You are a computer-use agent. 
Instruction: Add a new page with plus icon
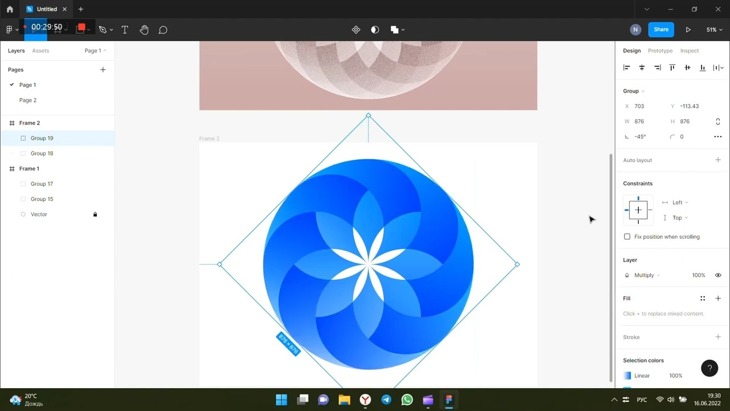(102, 70)
